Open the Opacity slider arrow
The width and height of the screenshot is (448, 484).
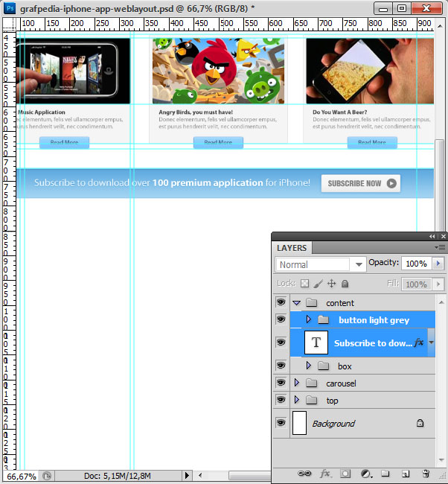coord(438,264)
